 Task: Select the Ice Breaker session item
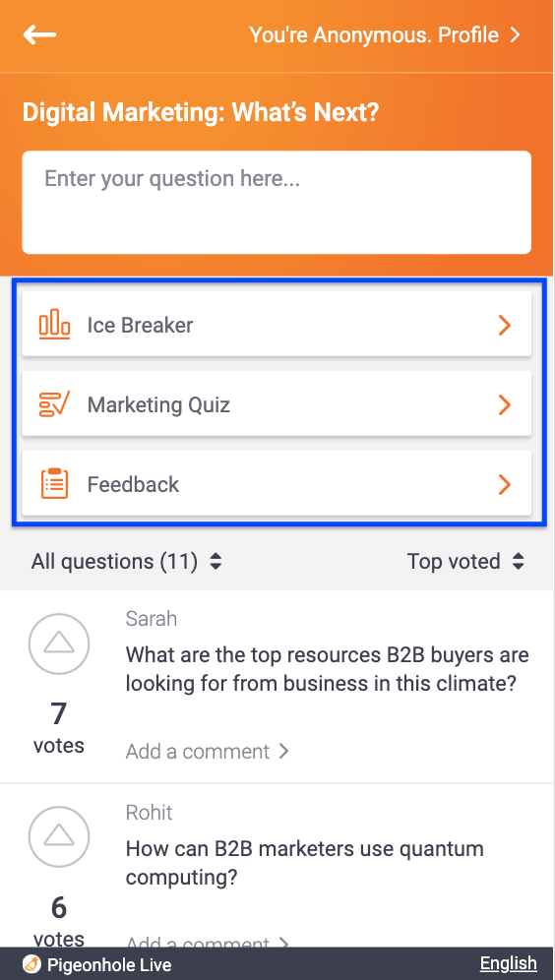277,325
